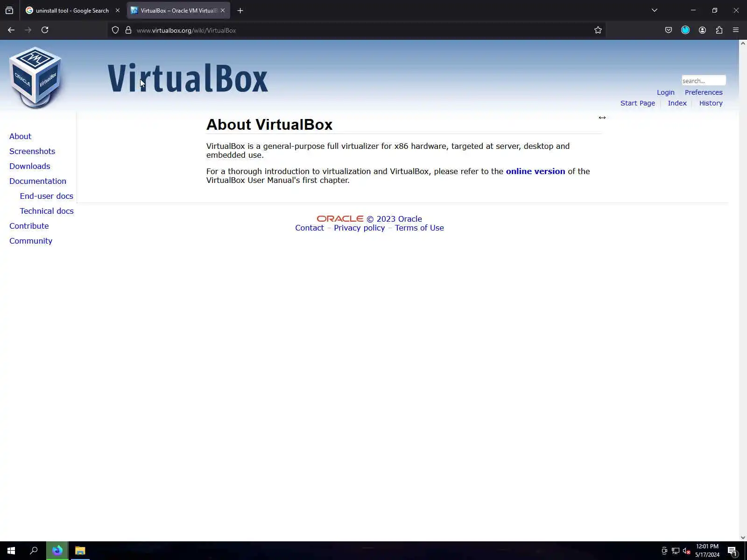Click the blue circular extension icon
The image size is (747, 560).
685,30
